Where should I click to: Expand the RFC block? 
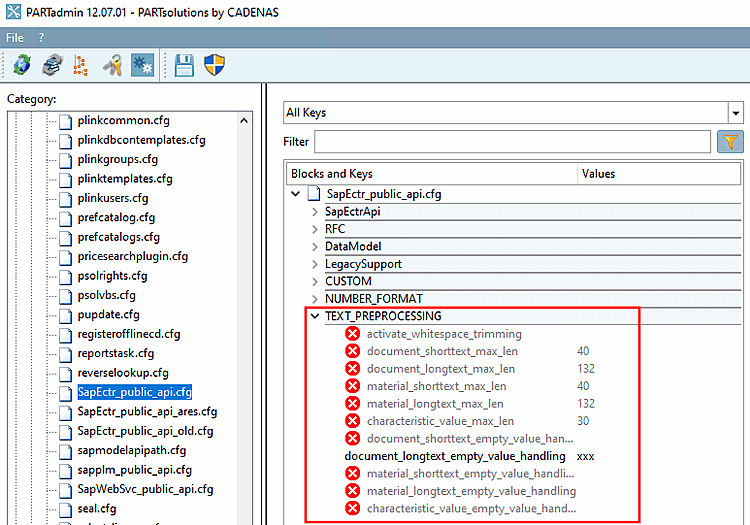tap(315, 229)
